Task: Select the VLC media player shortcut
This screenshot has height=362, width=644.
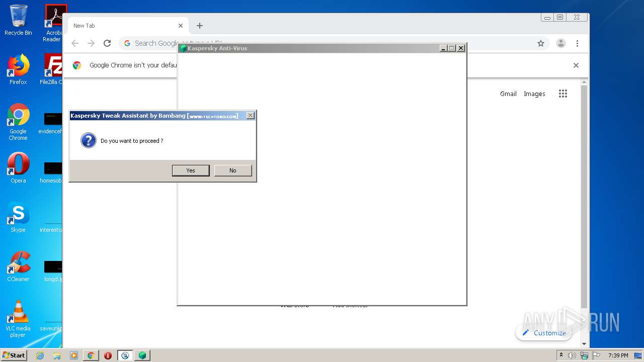Action: [x=18, y=319]
